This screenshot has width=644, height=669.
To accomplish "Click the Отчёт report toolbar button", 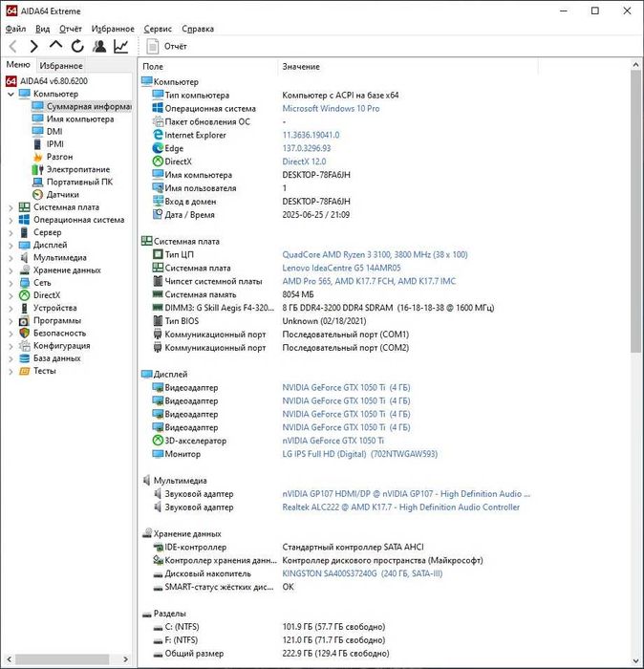I will point(167,46).
